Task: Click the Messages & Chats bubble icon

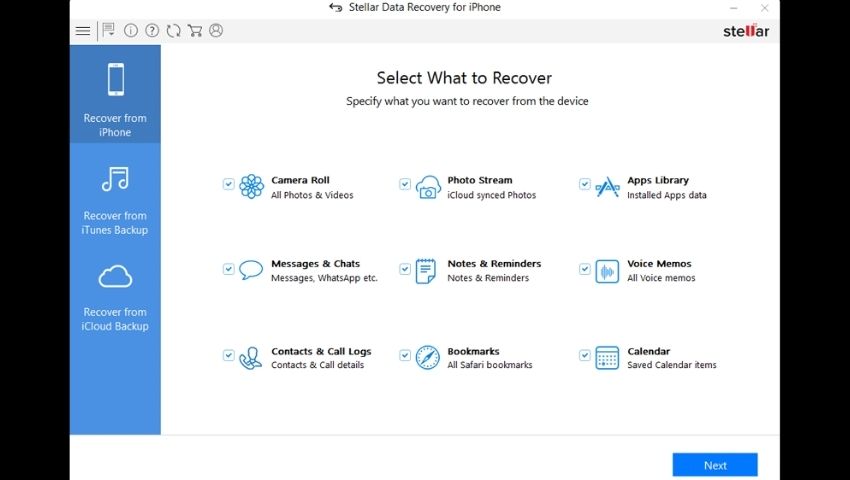Action: [251, 270]
